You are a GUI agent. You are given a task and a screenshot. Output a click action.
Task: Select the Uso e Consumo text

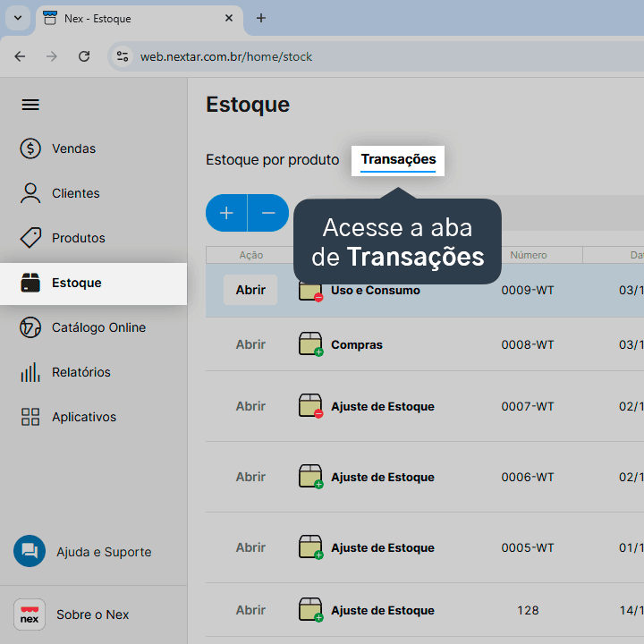click(376, 290)
